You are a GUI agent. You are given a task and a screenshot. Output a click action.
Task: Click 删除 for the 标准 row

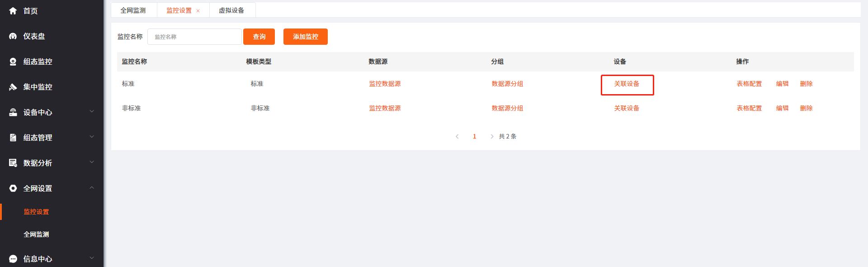(806, 84)
